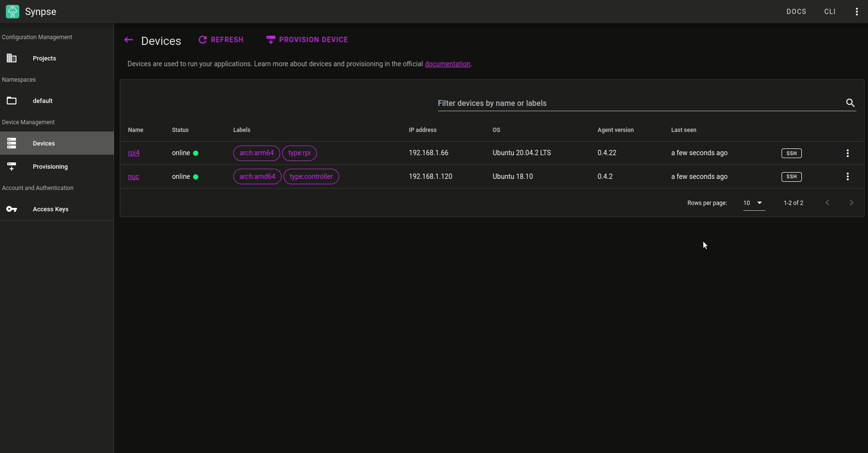
Task: Select Devices in the sidebar
Action: (x=43, y=144)
